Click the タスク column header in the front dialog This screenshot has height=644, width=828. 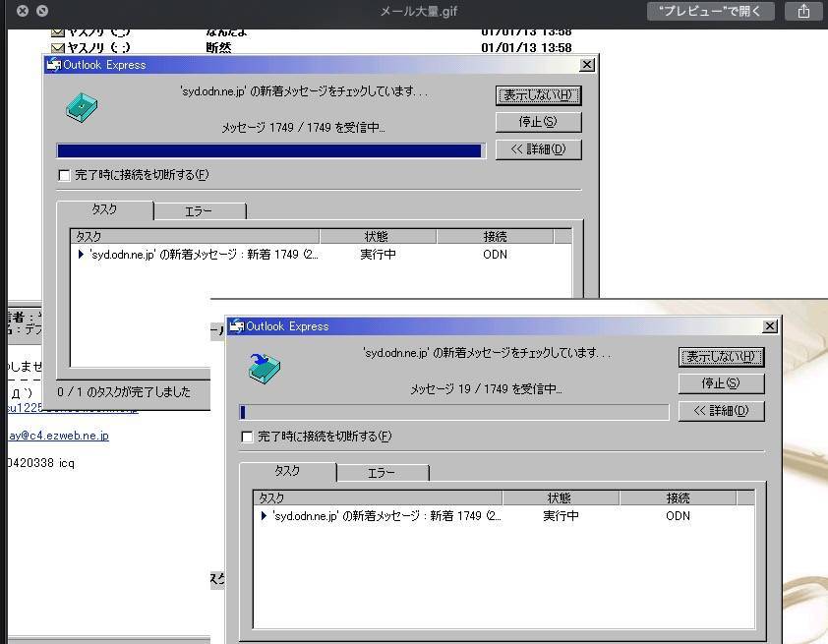point(378,498)
